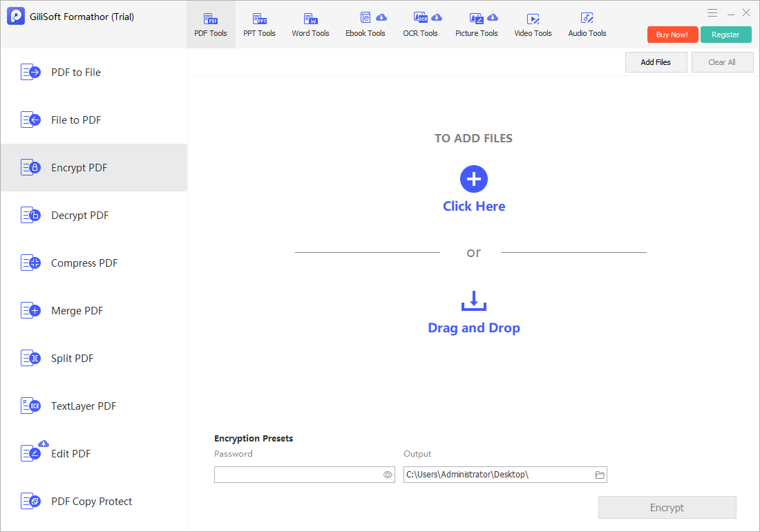This screenshot has height=532, width=760.
Task: Click the Drag and Drop download-arrow icon
Action: click(473, 301)
